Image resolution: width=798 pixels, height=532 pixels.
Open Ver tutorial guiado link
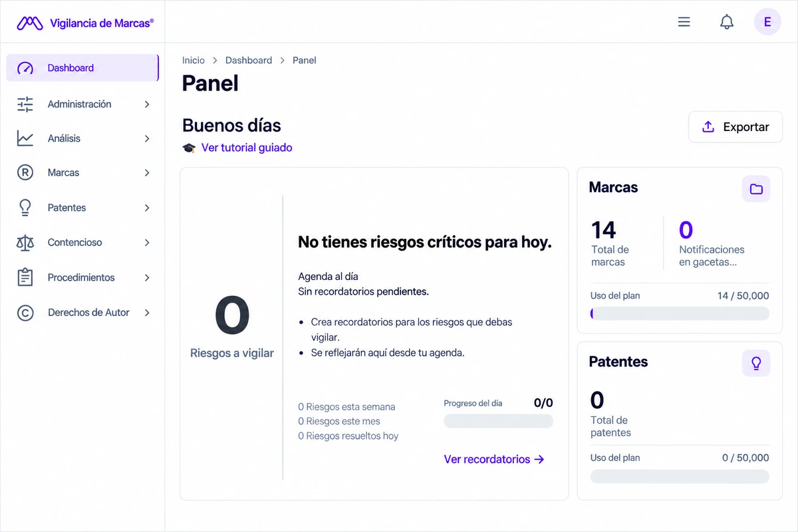click(247, 148)
